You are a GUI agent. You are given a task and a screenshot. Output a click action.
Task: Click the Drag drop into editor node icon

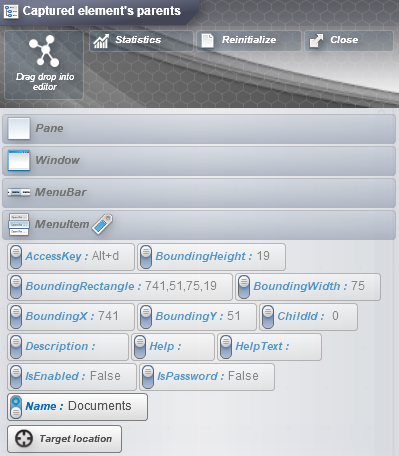coord(44,51)
